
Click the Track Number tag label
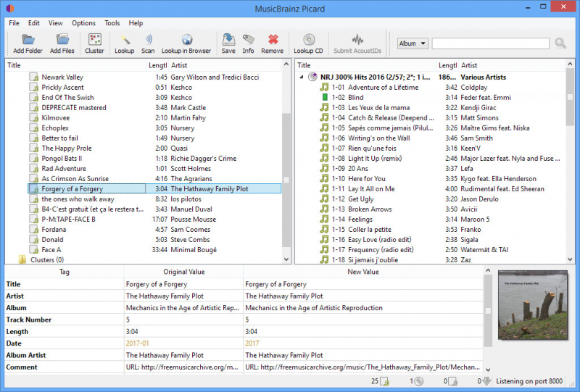coord(28,320)
